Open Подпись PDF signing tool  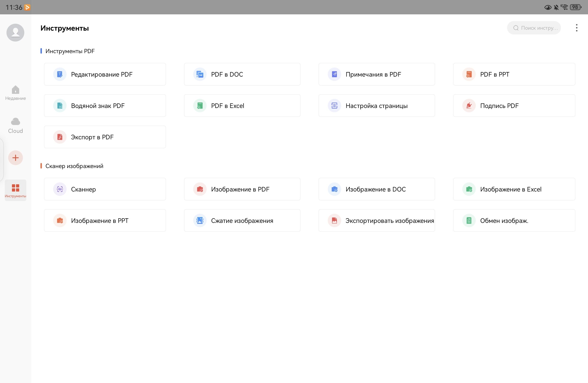pyautogui.click(x=514, y=106)
